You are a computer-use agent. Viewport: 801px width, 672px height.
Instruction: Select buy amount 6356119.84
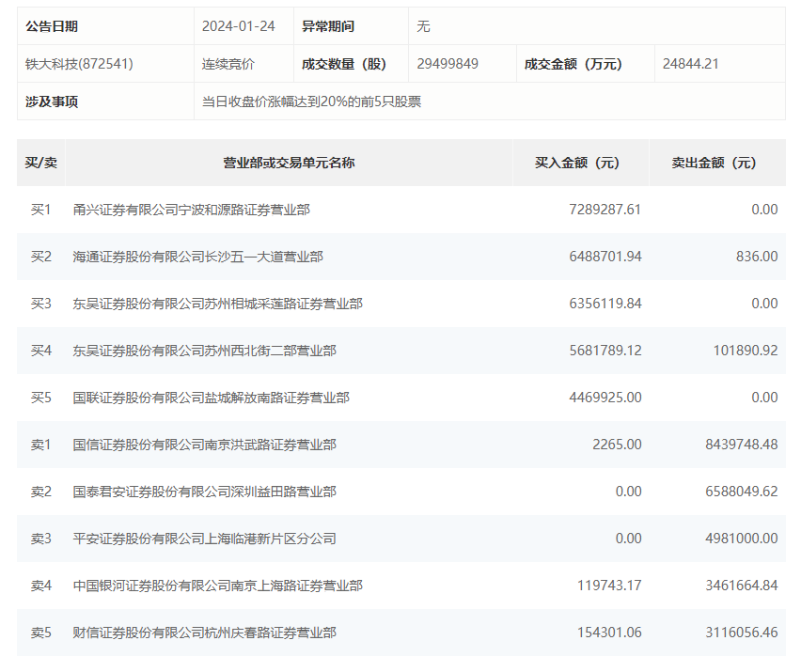605,304
